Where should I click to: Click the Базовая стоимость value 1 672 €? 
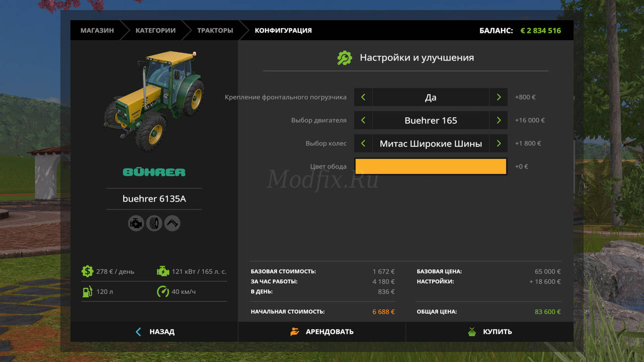tap(383, 271)
